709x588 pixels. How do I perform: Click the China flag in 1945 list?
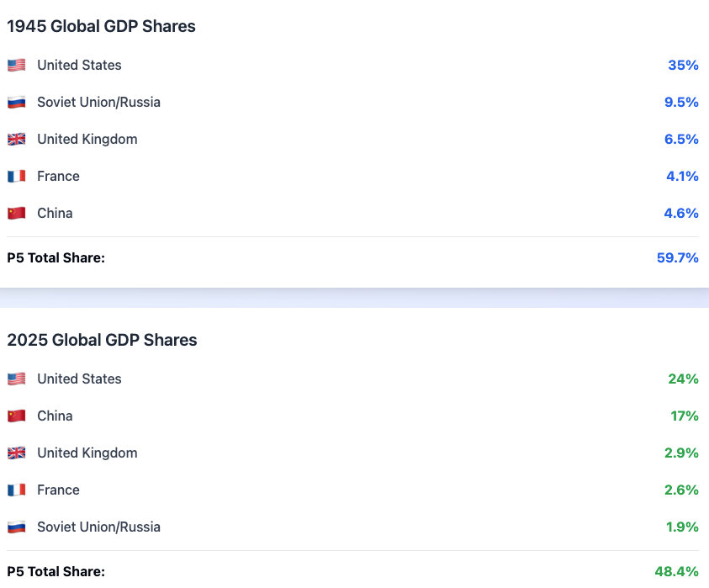point(16,214)
